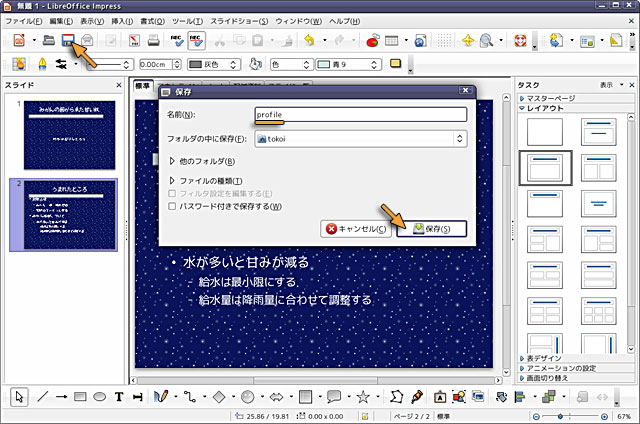Enable the save-with-password checkbox
Screen dimensions: 640x424
point(173,206)
